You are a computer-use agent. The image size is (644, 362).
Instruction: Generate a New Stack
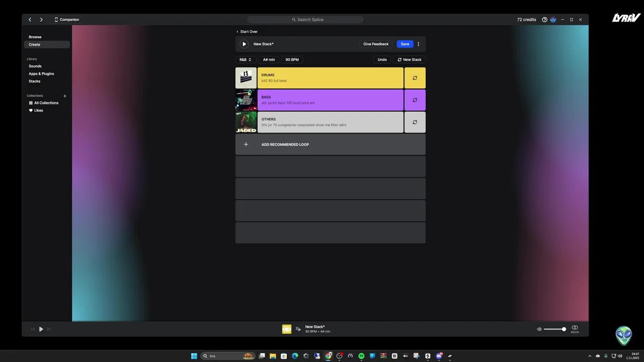click(x=409, y=60)
